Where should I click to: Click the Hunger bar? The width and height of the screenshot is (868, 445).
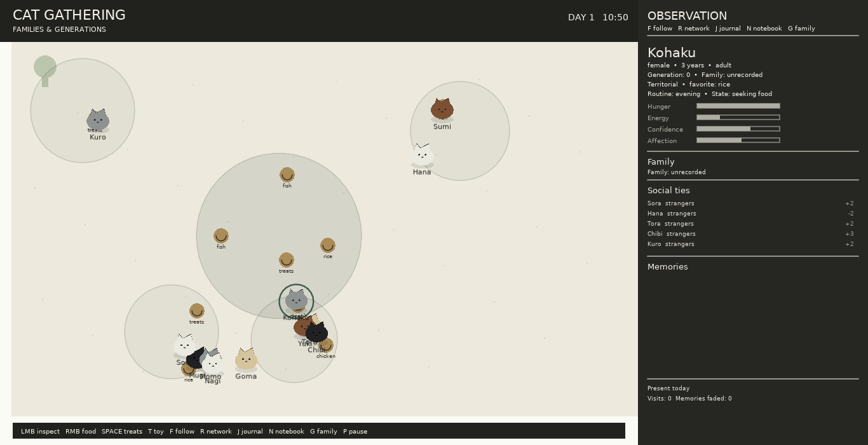click(x=738, y=106)
